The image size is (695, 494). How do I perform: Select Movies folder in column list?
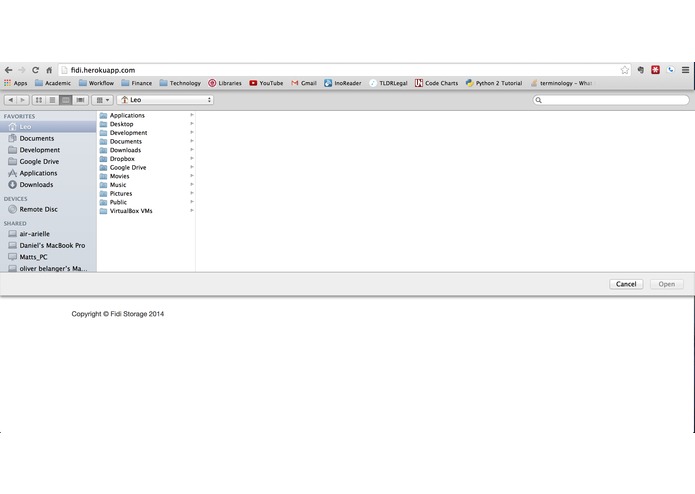coord(146,176)
